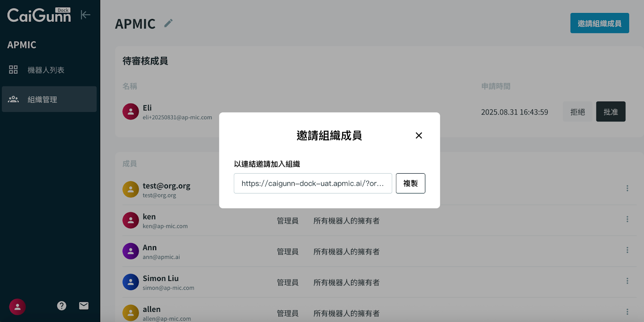Click Ann's purple avatar icon
Viewport: 644px width, 322px height.
pos(130,251)
